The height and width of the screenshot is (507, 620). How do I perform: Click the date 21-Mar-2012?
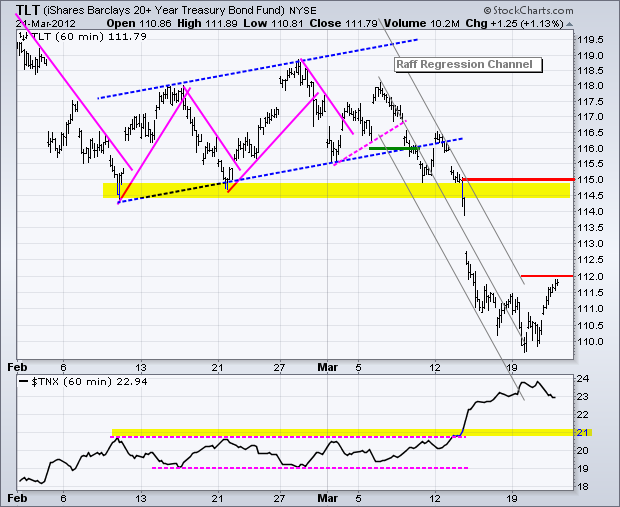(45, 23)
